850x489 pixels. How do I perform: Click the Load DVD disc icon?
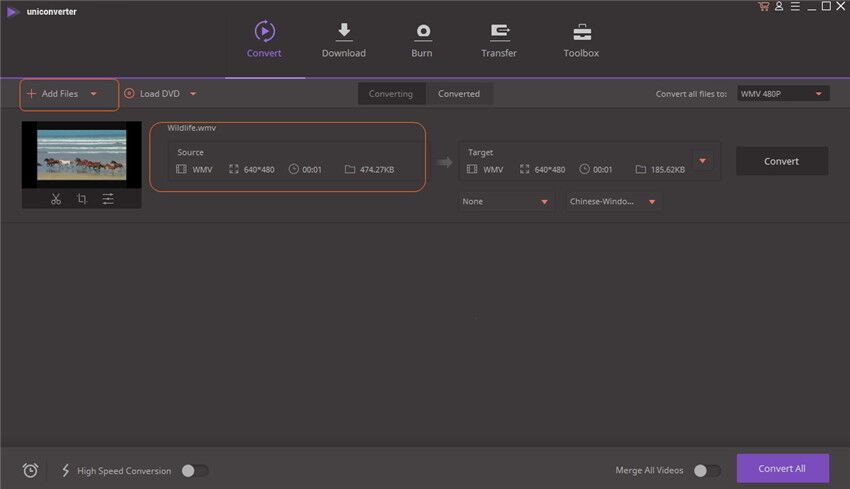coord(129,93)
